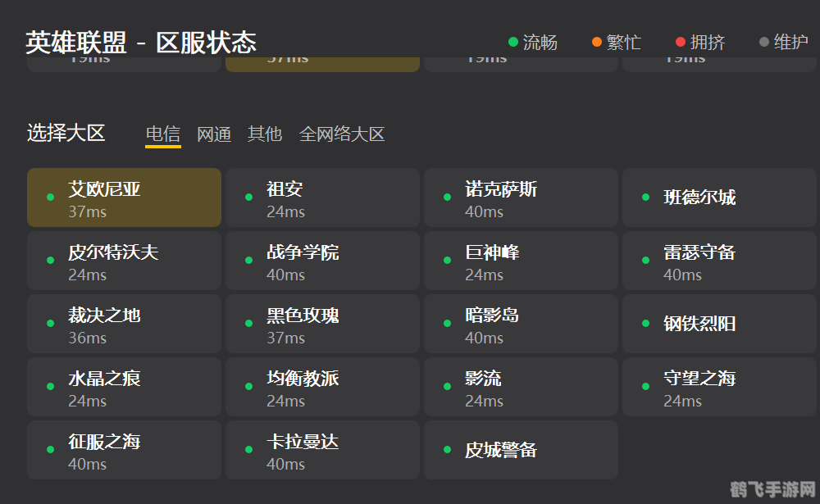This screenshot has height=504, width=820.
Task: Open the 其他 server category
Action: click(264, 134)
